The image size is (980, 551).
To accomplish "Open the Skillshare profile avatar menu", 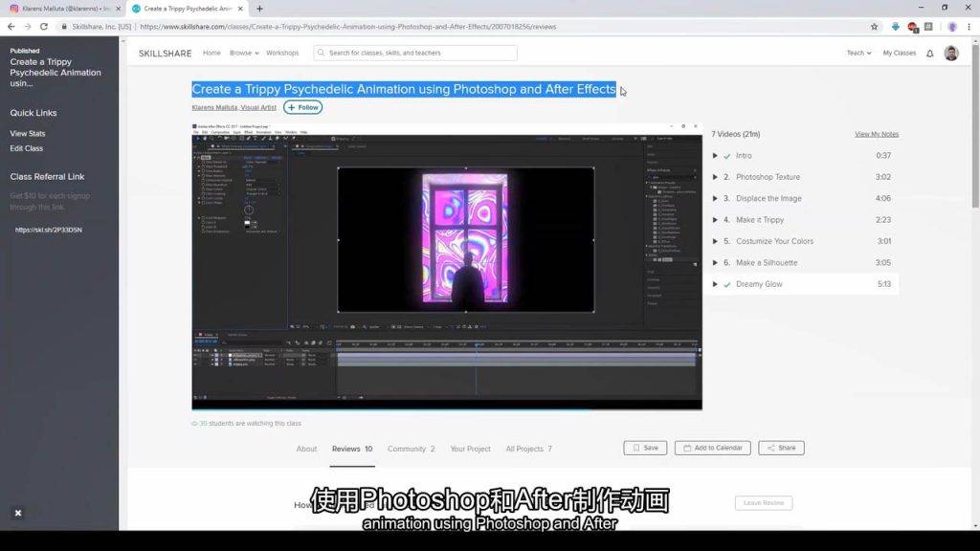I will [951, 54].
